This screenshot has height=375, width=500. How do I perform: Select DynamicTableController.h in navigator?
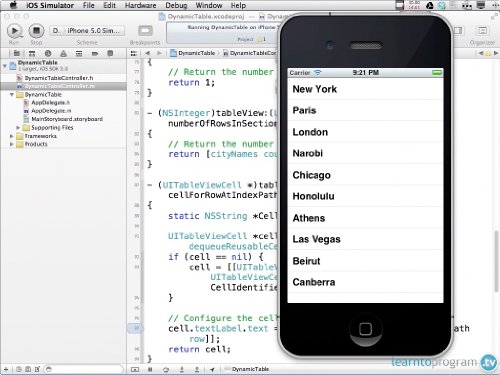(59, 78)
